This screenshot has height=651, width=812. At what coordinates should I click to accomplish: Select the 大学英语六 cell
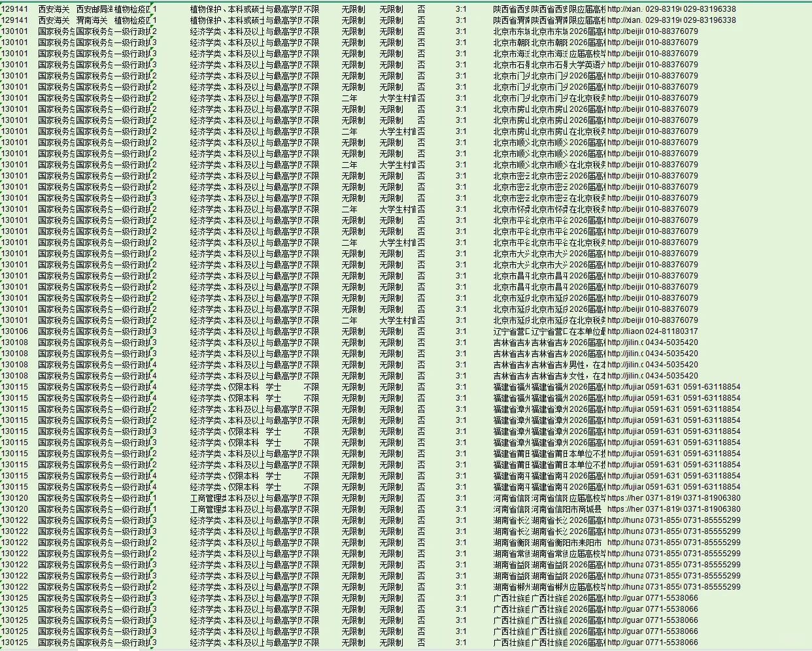click(x=587, y=65)
